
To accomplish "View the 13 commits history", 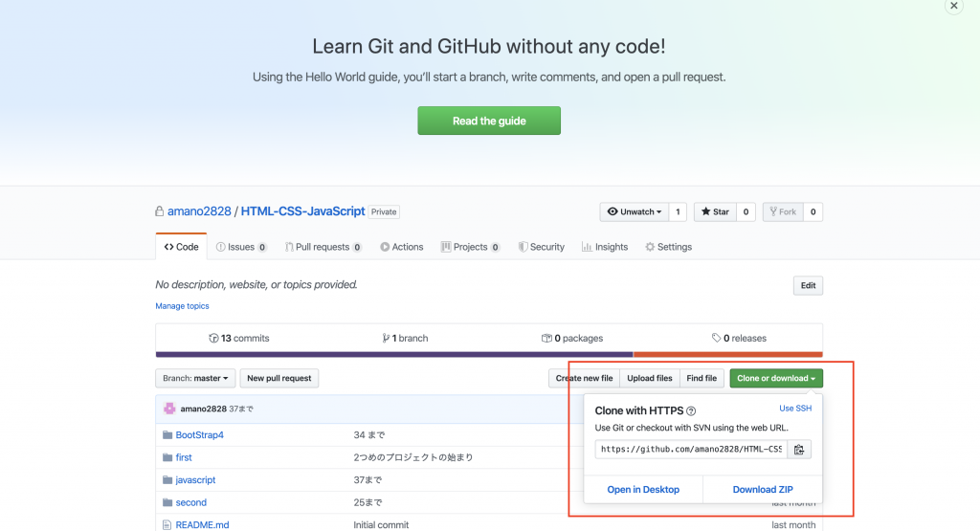I will point(238,338).
